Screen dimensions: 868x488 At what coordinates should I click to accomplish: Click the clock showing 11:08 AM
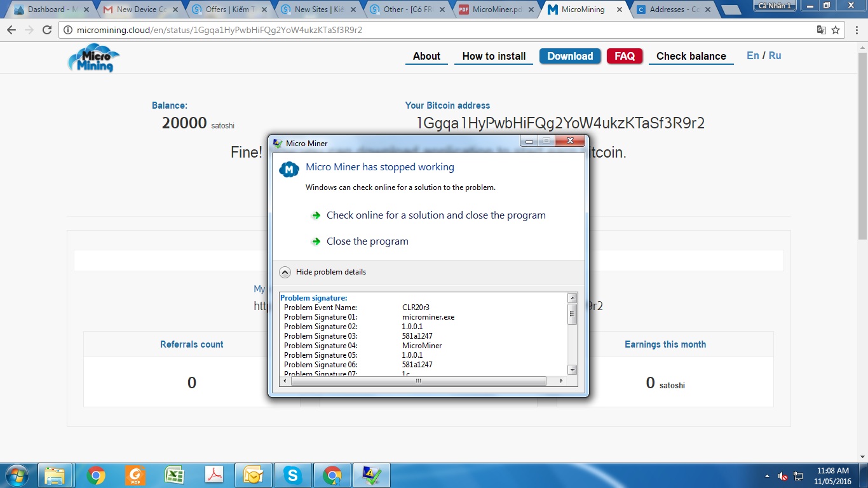834,471
